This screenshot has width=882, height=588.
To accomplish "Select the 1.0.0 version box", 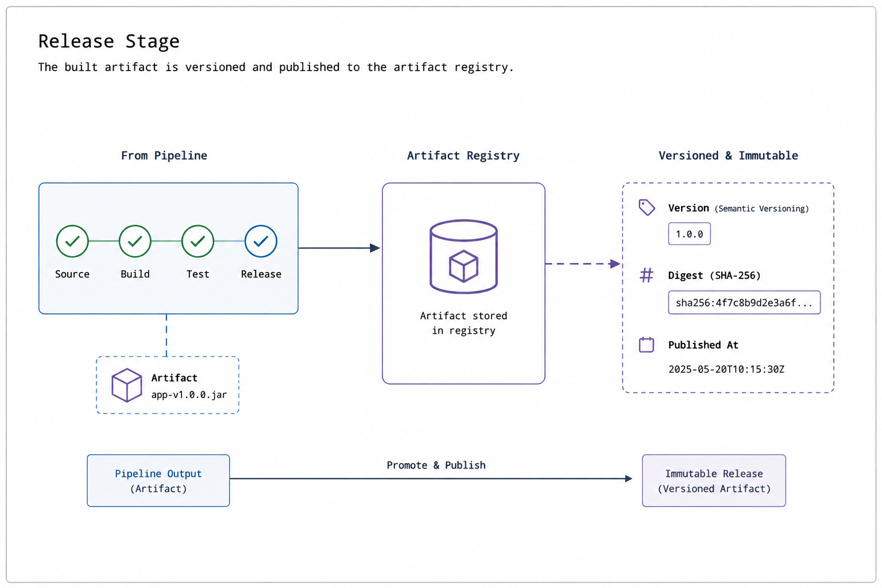I will point(689,234).
